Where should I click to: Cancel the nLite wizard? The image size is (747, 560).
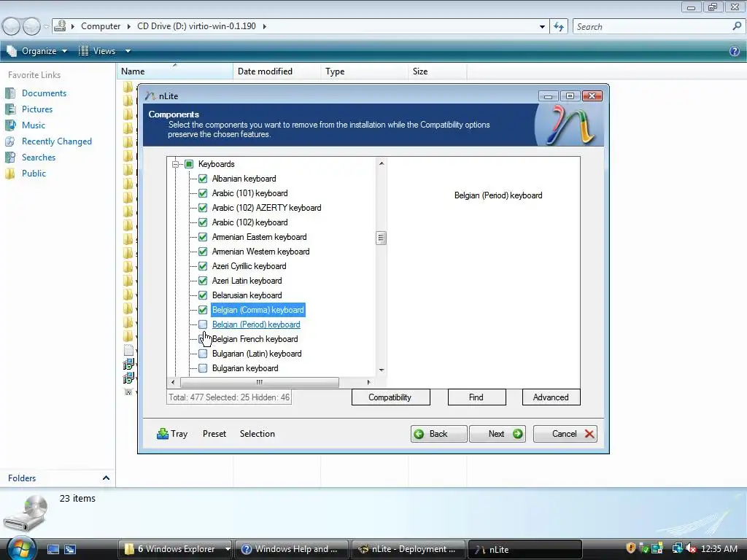(565, 434)
